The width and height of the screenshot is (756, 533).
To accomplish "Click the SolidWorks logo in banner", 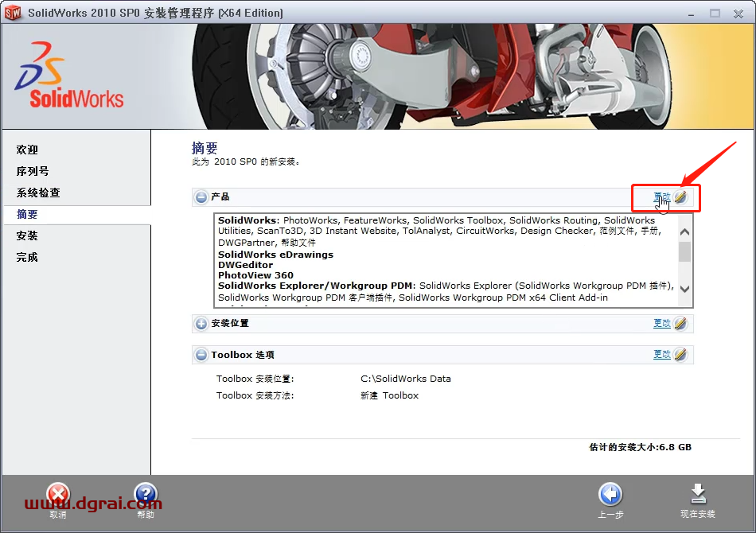I will pyautogui.click(x=69, y=76).
